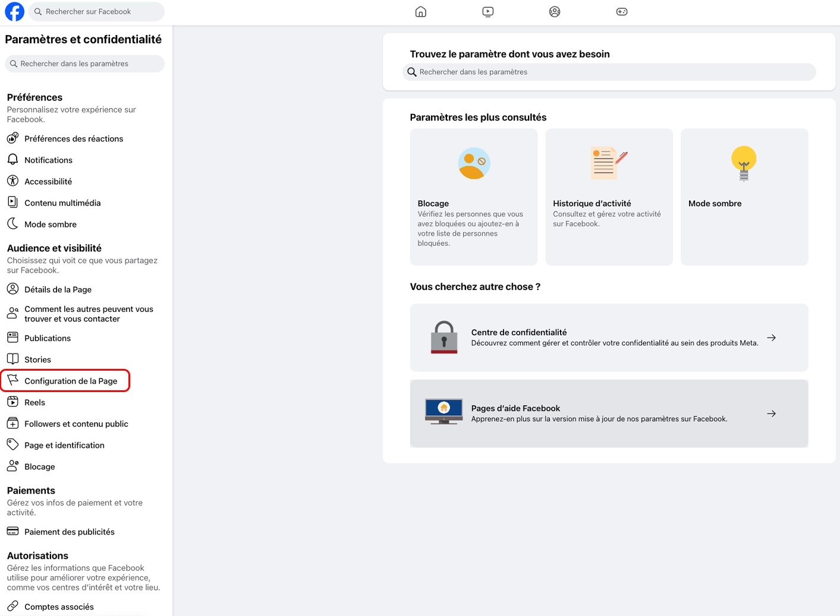
Task: Click Comptes associés link
Action: (59, 606)
